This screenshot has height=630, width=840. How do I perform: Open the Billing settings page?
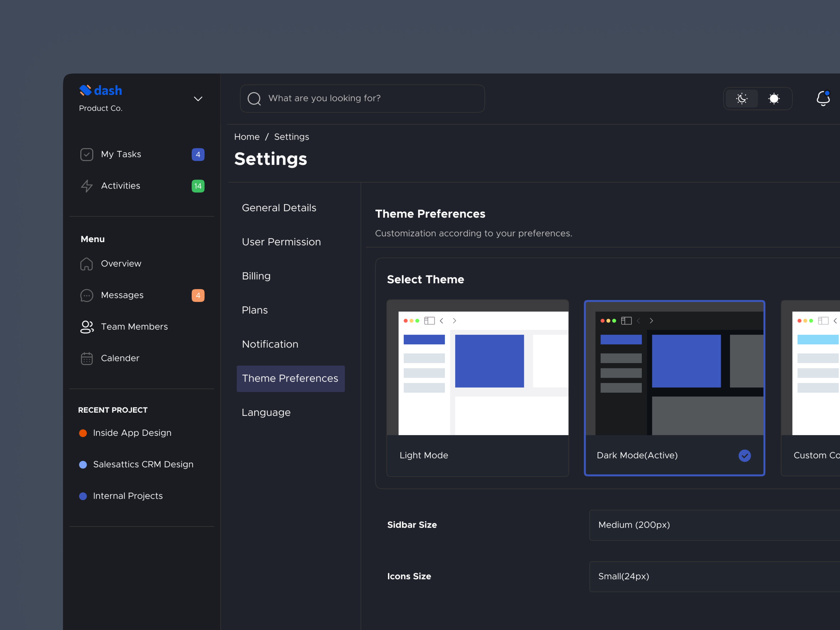[256, 276]
